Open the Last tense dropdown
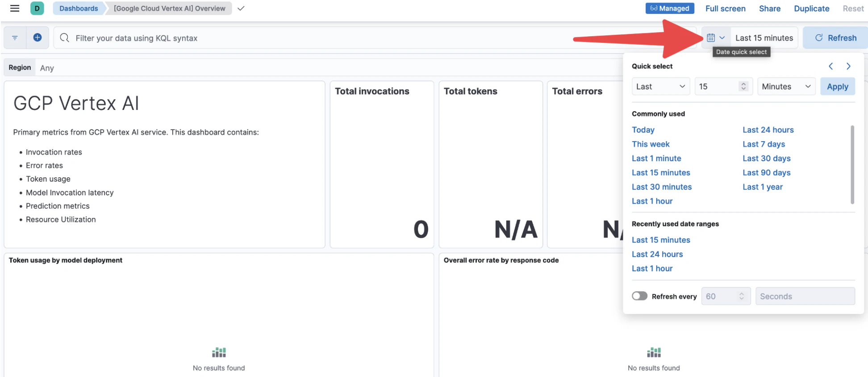The width and height of the screenshot is (868, 377). tap(661, 87)
